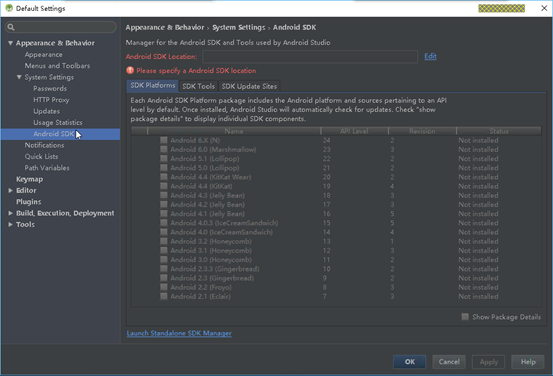
Task: Select the Android 2.3 (Gingerbread) row
Action: 336,278
